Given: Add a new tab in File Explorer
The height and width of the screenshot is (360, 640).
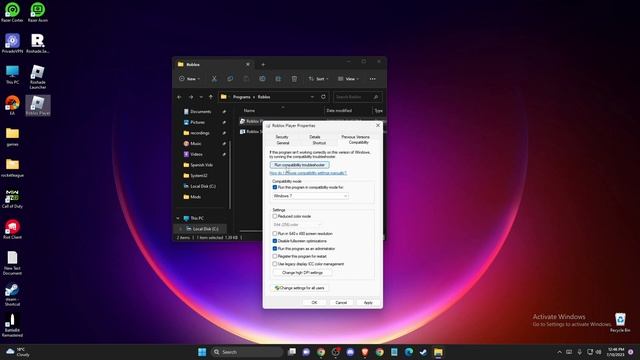Looking at the screenshot, I should [x=263, y=64].
